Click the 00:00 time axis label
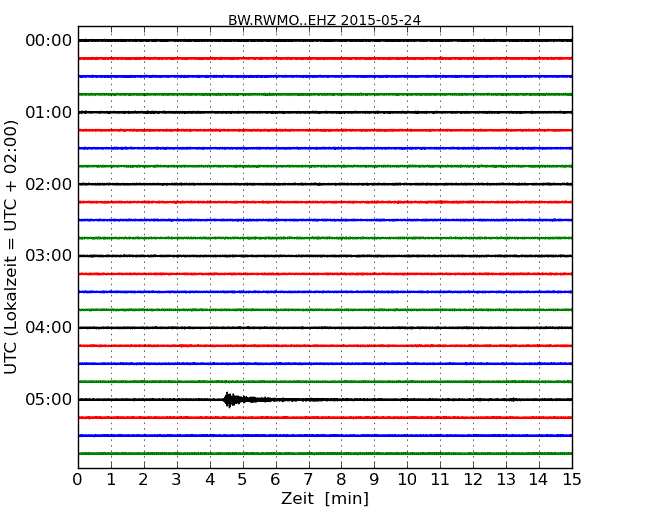The height and width of the screenshot is (520, 650). coord(49,41)
